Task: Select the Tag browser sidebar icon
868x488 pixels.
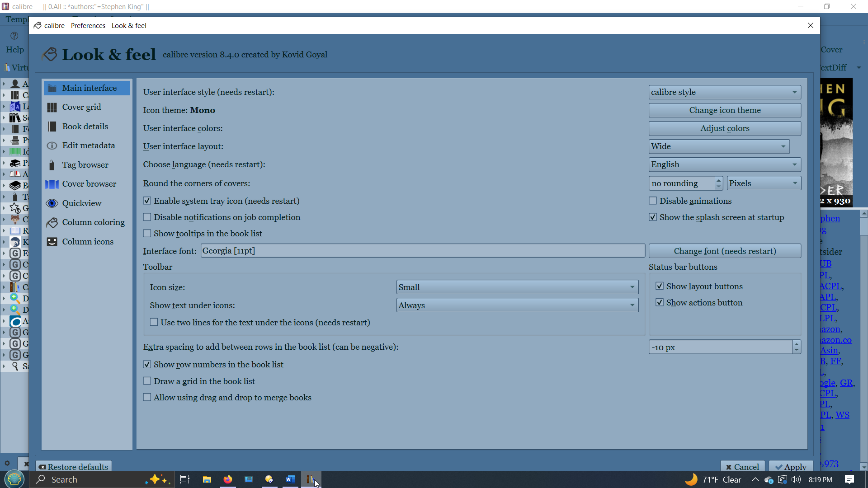Action: [x=52, y=165]
